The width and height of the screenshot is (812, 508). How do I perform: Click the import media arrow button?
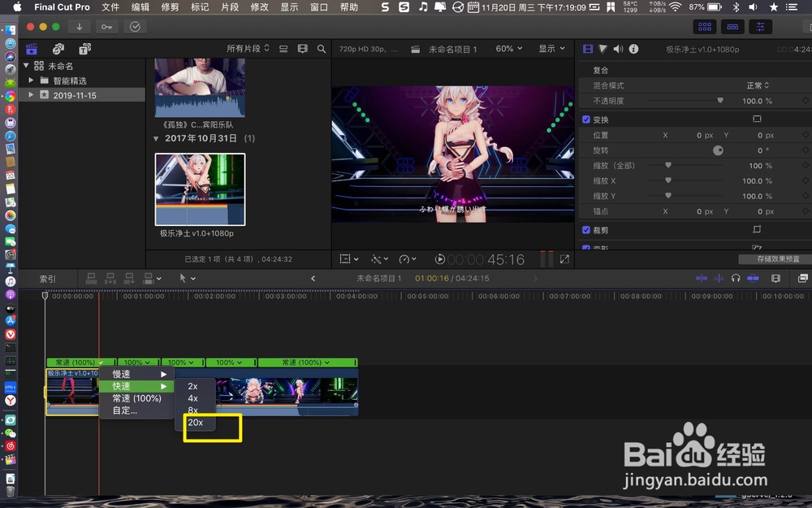[80, 27]
